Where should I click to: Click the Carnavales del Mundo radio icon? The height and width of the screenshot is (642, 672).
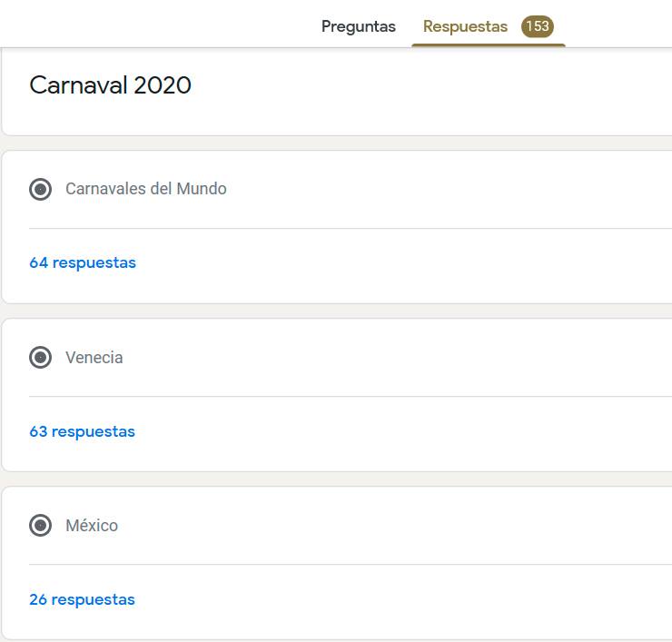click(x=40, y=189)
